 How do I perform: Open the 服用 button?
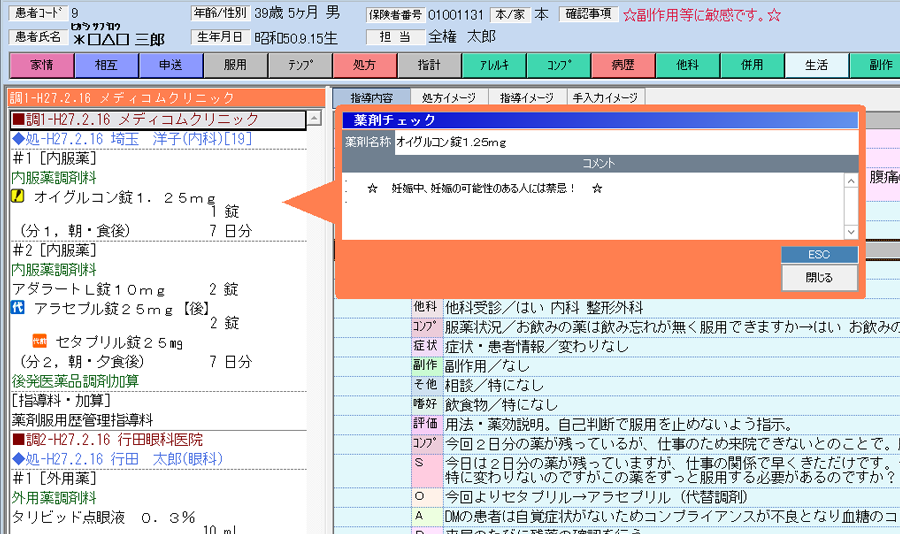click(235, 65)
